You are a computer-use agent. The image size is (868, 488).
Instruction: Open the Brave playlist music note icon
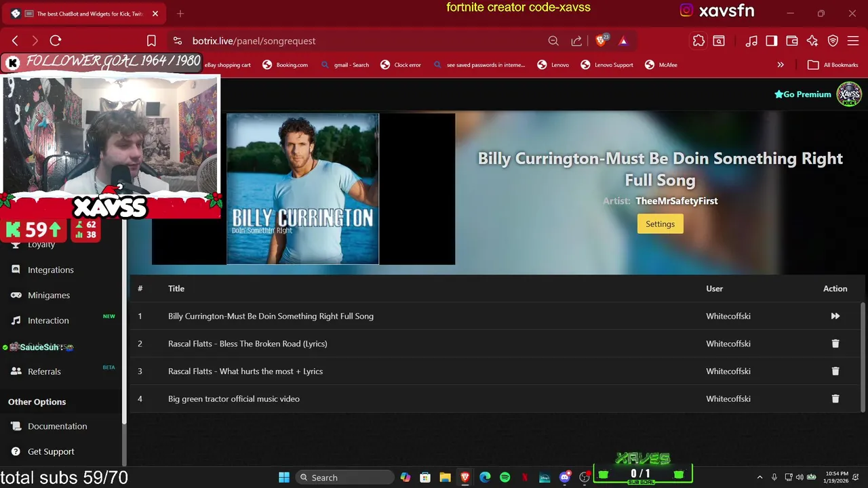(x=751, y=41)
